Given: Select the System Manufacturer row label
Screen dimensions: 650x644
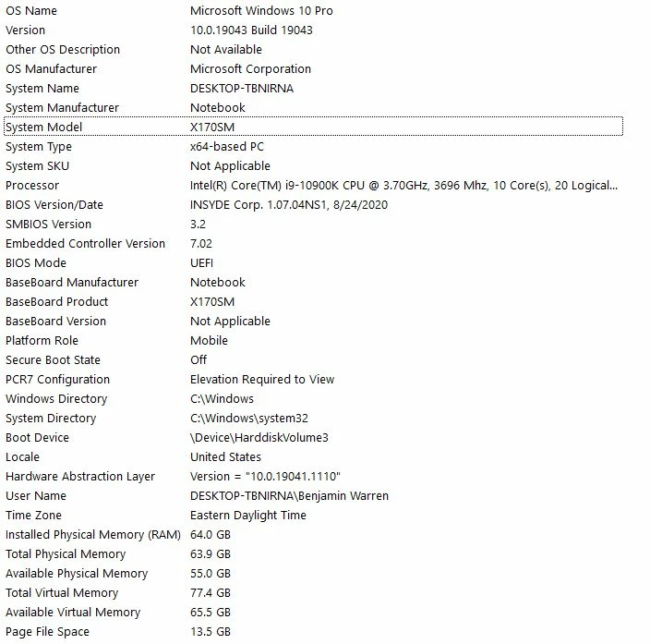Looking at the screenshot, I should coord(63,108).
